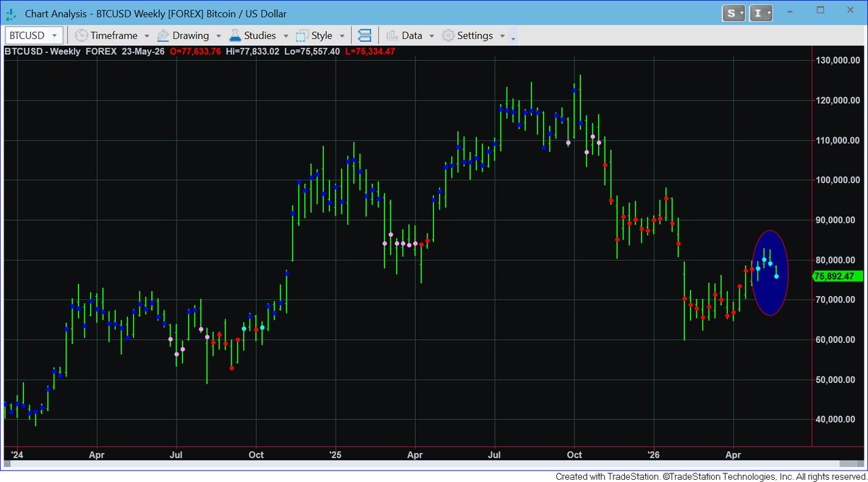Expand the Settings dropdown arrow
Image resolution: width=868 pixels, height=482 pixels.
coord(502,35)
